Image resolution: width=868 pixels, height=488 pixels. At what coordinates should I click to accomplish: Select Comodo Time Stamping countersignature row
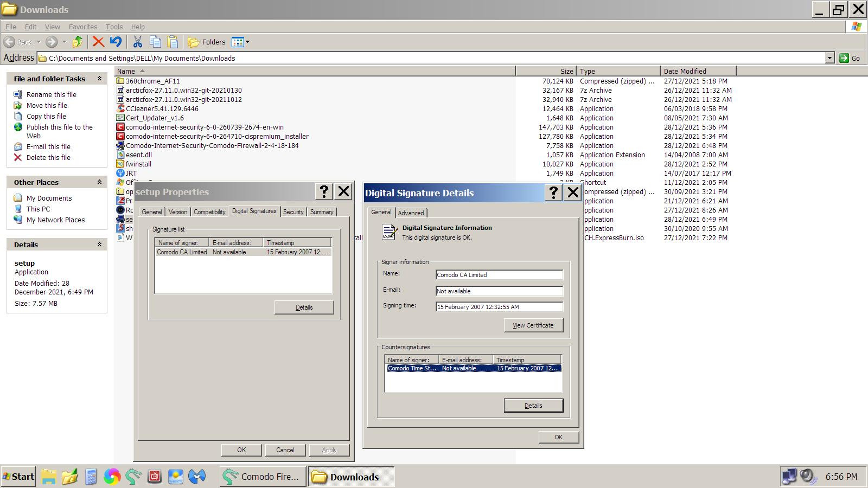tap(473, 368)
